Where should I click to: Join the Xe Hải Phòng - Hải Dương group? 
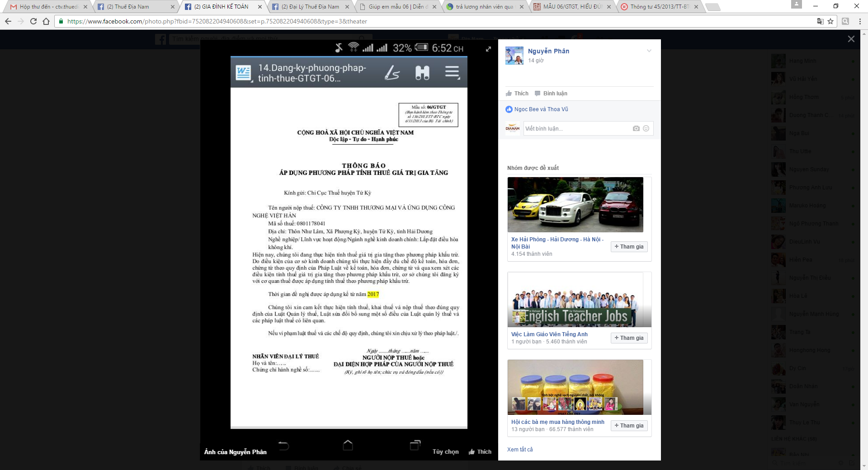[629, 247]
